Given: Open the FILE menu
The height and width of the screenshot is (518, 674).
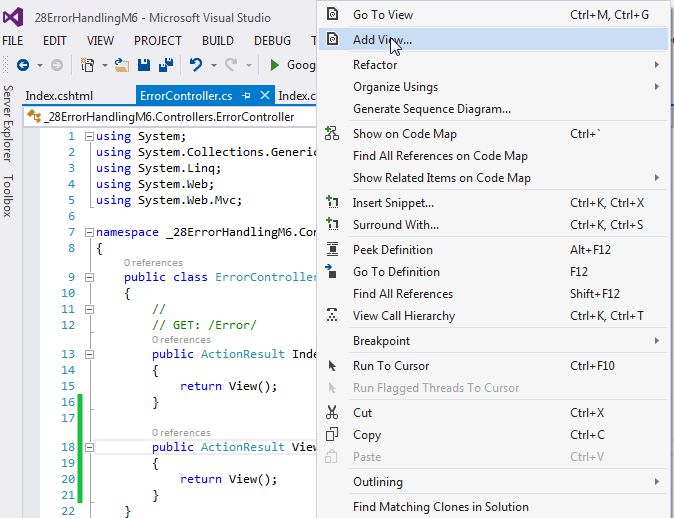Looking at the screenshot, I should click(12, 40).
